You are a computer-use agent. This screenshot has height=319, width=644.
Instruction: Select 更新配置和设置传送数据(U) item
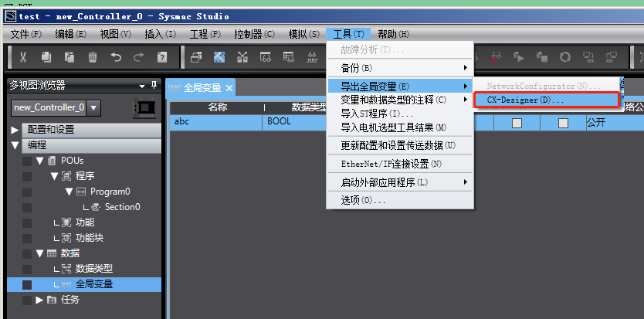coord(400,145)
